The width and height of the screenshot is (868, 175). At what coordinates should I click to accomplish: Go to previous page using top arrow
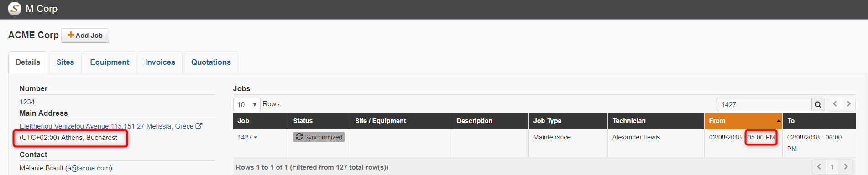tap(835, 104)
